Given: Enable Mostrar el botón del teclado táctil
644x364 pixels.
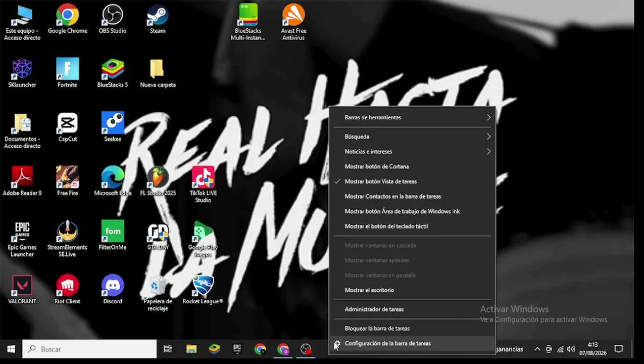Looking at the screenshot, I should tap(412, 226).
